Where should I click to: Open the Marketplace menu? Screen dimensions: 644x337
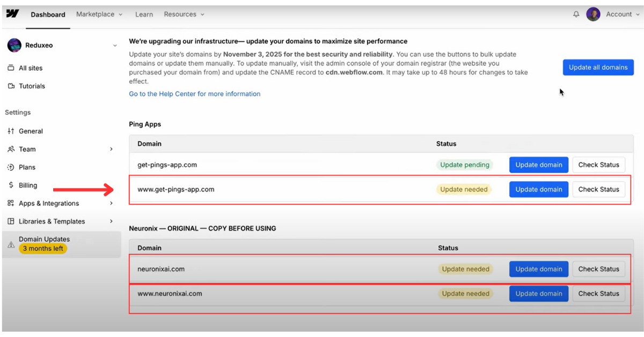tap(99, 14)
